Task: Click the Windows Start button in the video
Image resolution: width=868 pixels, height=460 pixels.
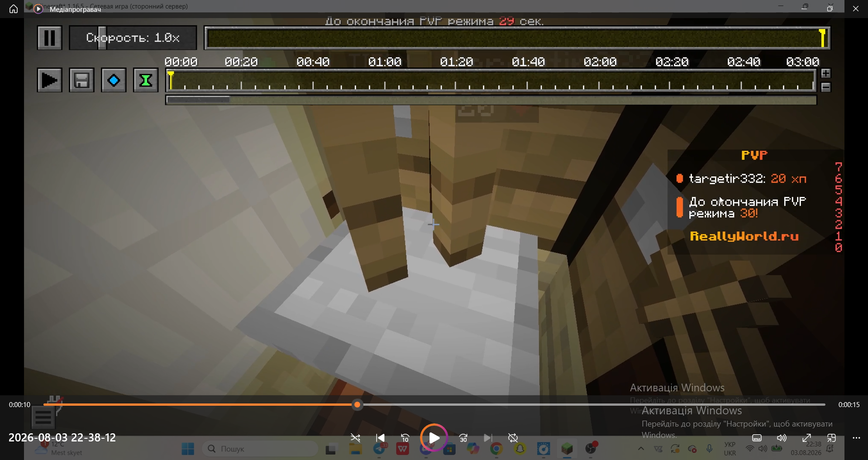Action: pyautogui.click(x=188, y=449)
